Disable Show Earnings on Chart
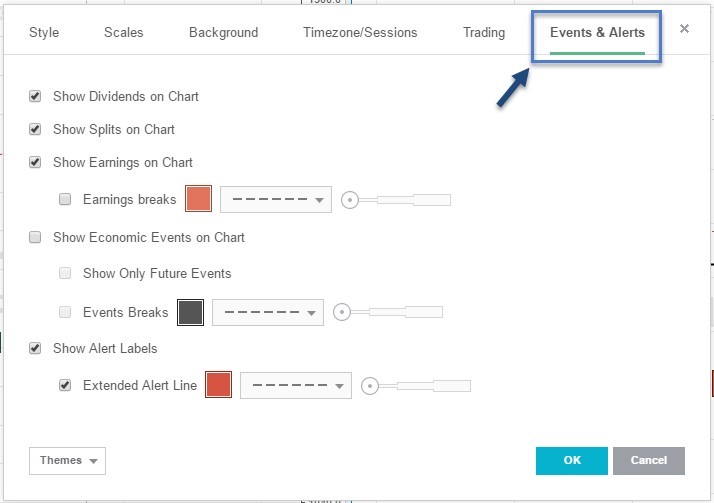Image resolution: width=714 pixels, height=503 pixels. click(35, 162)
